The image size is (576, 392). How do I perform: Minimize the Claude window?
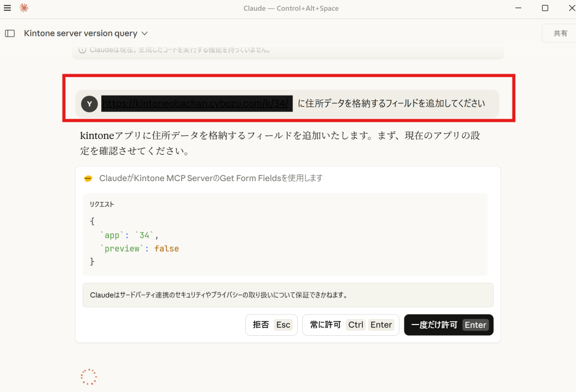coord(518,8)
